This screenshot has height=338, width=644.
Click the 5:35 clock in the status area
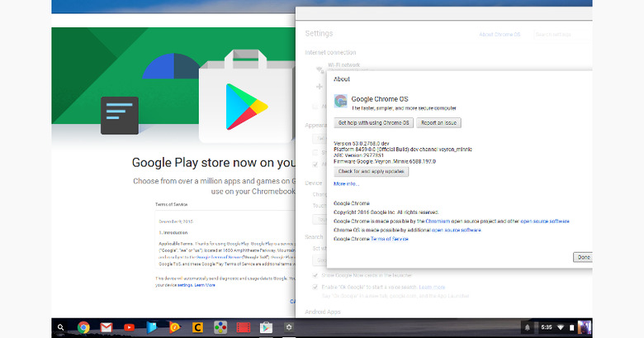tap(547, 327)
